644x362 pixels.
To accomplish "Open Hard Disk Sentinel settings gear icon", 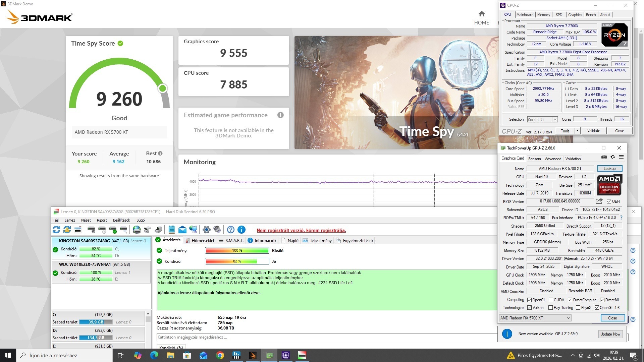I will (x=207, y=230).
